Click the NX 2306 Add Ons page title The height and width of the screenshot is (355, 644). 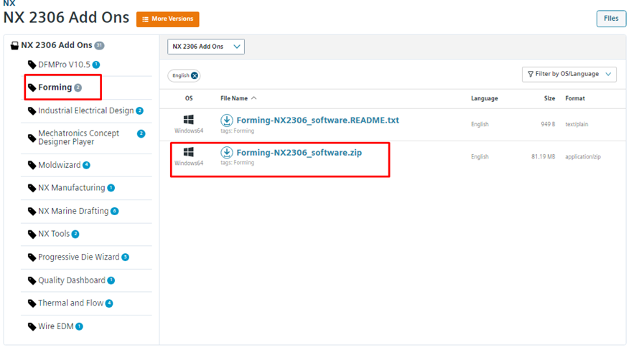[x=66, y=18]
